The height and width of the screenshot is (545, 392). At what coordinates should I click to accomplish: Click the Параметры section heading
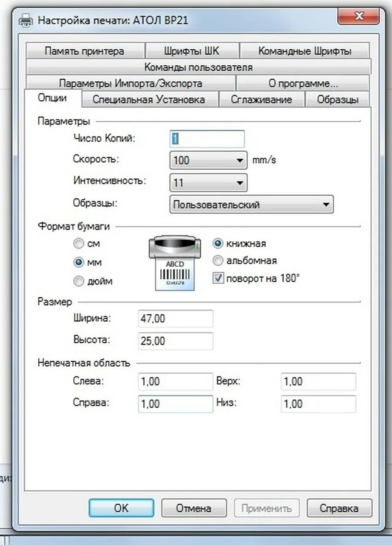click(x=64, y=121)
